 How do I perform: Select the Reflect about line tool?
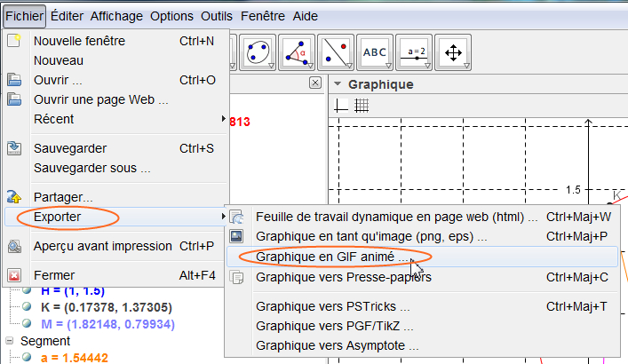(x=336, y=52)
